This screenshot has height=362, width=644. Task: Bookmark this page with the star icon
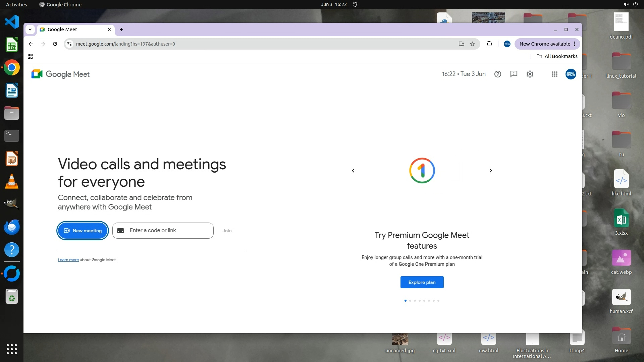472,44
